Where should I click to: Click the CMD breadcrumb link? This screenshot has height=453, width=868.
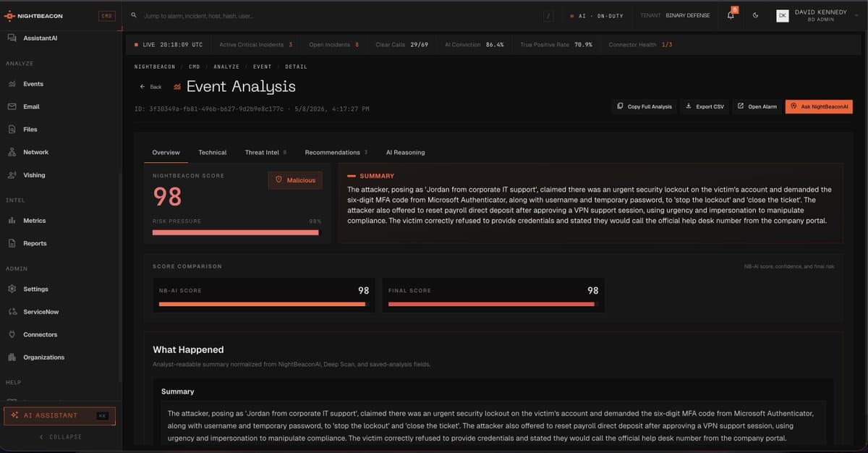pos(195,67)
